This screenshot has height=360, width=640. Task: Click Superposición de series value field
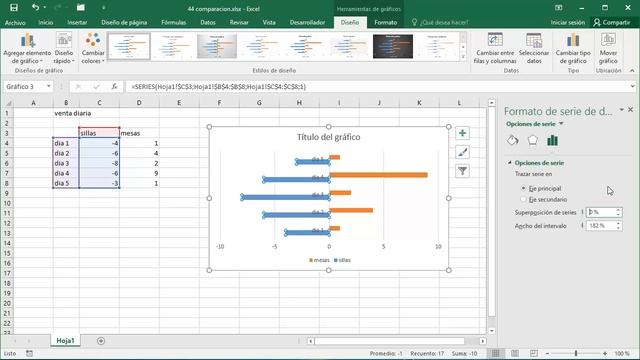click(x=601, y=212)
